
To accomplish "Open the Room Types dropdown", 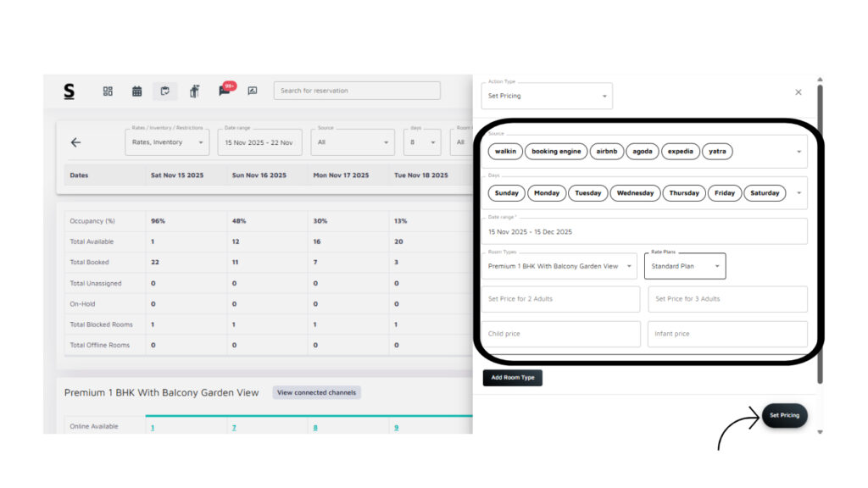I will (559, 266).
